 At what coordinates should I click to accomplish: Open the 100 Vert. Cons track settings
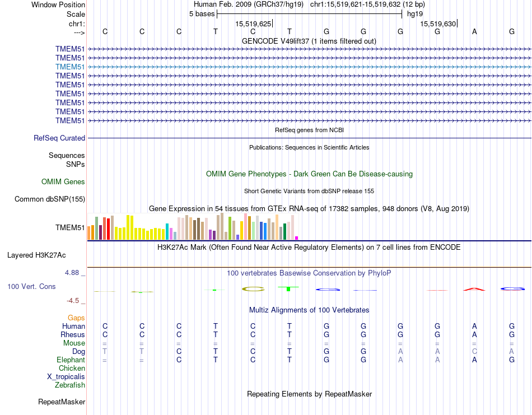pyautogui.click(x=31, y=286)
